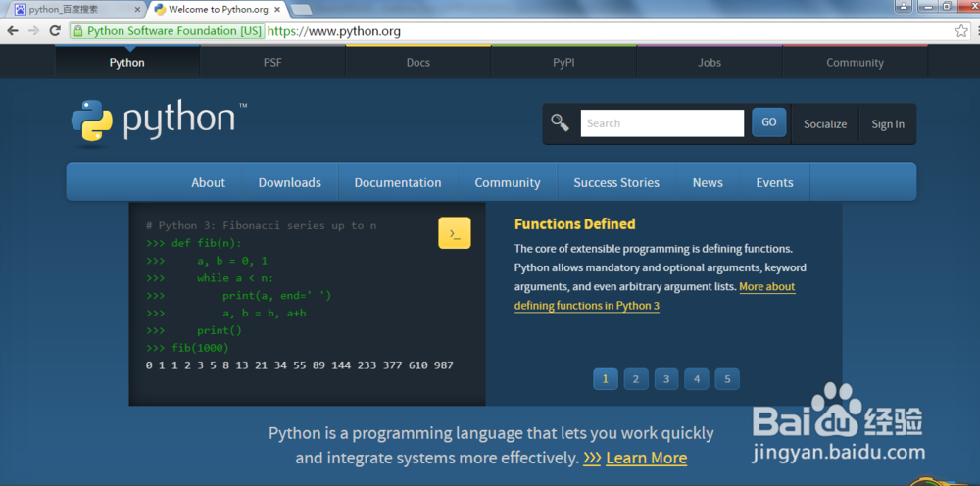This screenshot has width=980, height=486.
Task: Click the Fibonacci output numbers line
Action: tap(299, 364)
